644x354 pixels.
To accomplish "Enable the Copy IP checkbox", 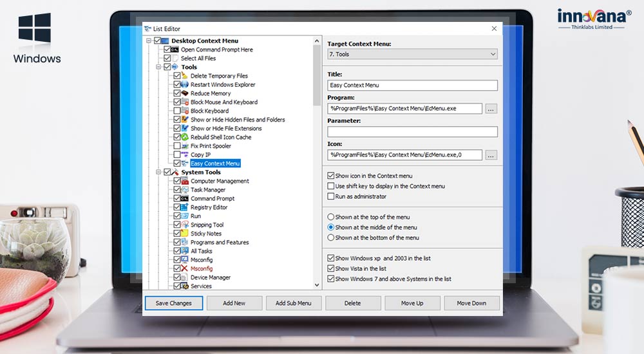I will [x=177, y=154].
